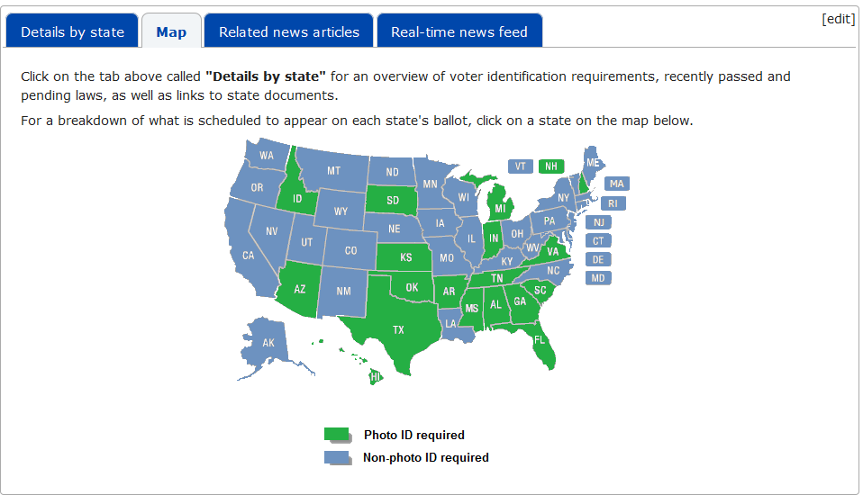The width and height of the screenshot is (863, 504).
Task: Select the Map tab
Action: 171,31
